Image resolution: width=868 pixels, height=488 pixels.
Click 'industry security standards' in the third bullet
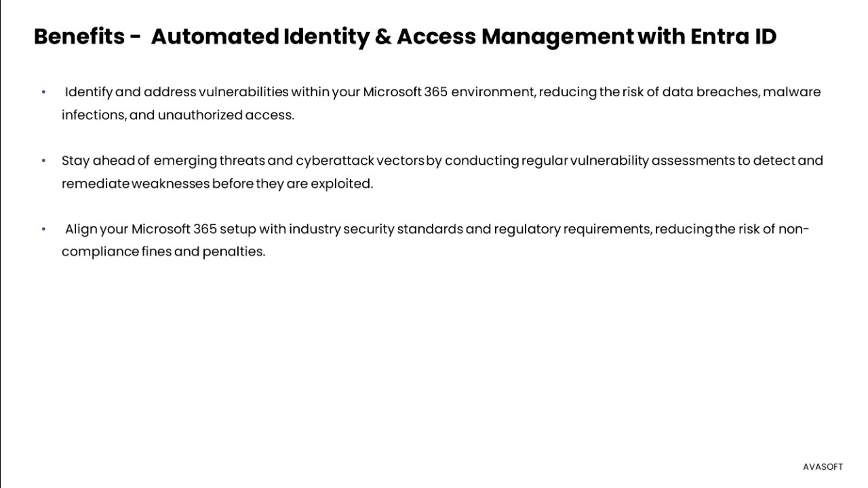click(376, 229)
